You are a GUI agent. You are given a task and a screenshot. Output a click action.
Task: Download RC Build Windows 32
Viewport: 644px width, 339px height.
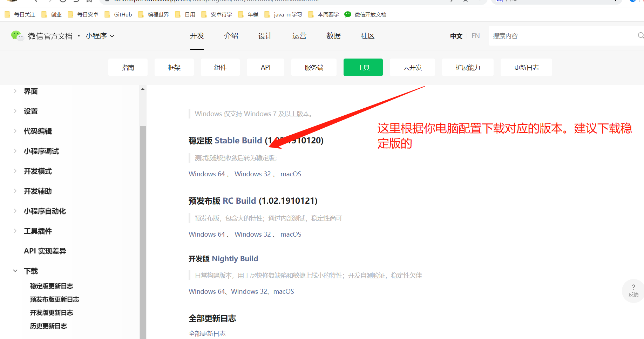tap(253, 234)
